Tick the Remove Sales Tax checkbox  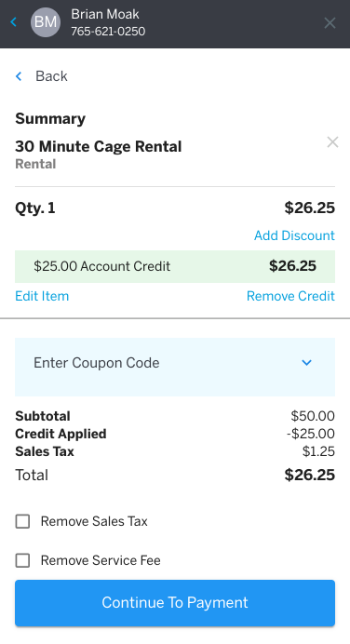[22, 521]
